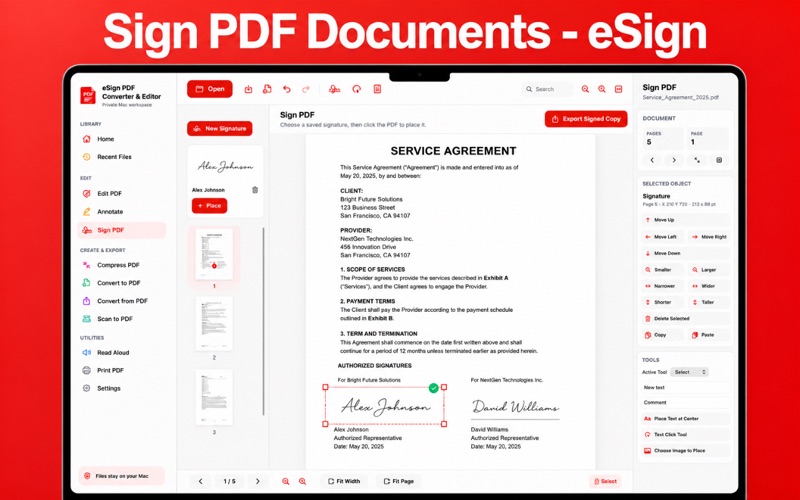Click Paste in the Selected Object panel

click(x=709, y=335)
